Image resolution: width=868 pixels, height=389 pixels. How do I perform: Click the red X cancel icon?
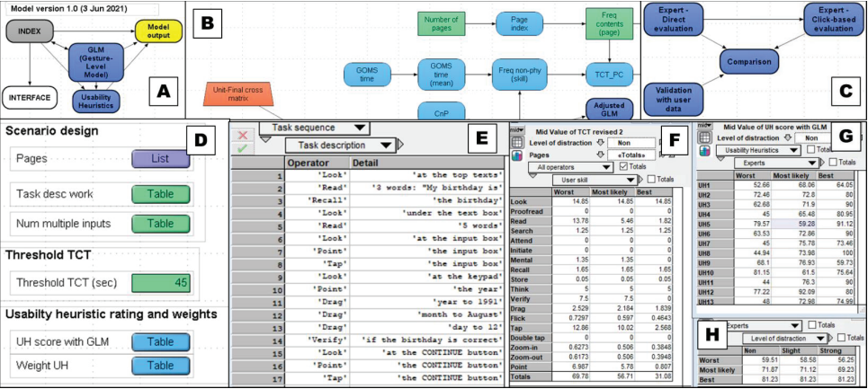[243, 135]
